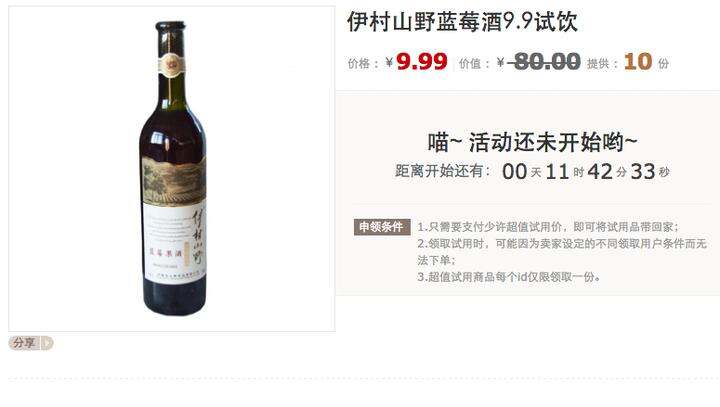Click the product title 伊村山野蓝莓酒9.9试饮

click(462, 22)
